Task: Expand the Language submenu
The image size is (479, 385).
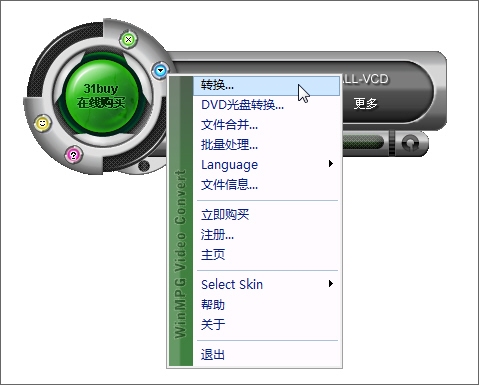Action: click(267, 164)
